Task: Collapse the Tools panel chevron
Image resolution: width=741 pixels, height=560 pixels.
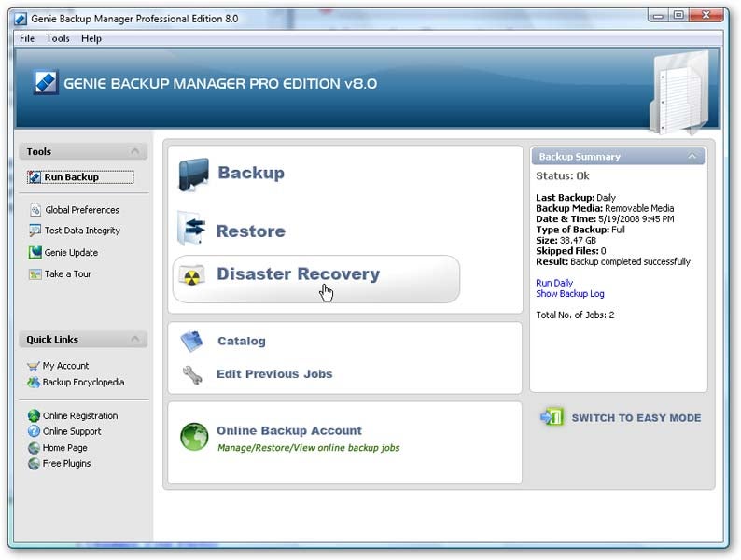Action: (x=135, y=151)
